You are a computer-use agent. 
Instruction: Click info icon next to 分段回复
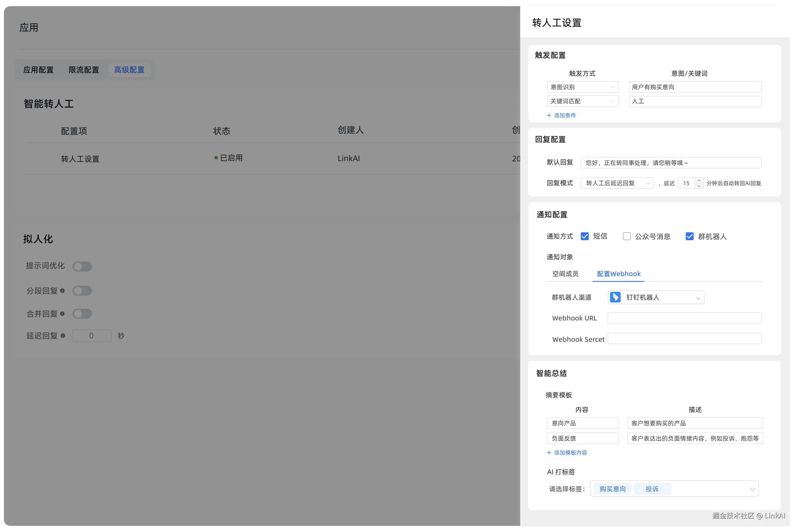click(62, 291)
